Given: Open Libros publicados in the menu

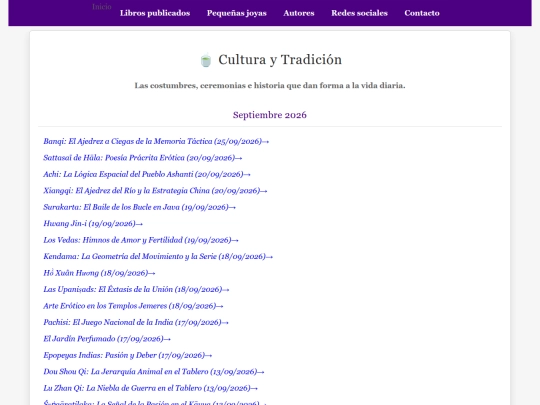Looking at the screenshot, I should [x=155, y=13].
